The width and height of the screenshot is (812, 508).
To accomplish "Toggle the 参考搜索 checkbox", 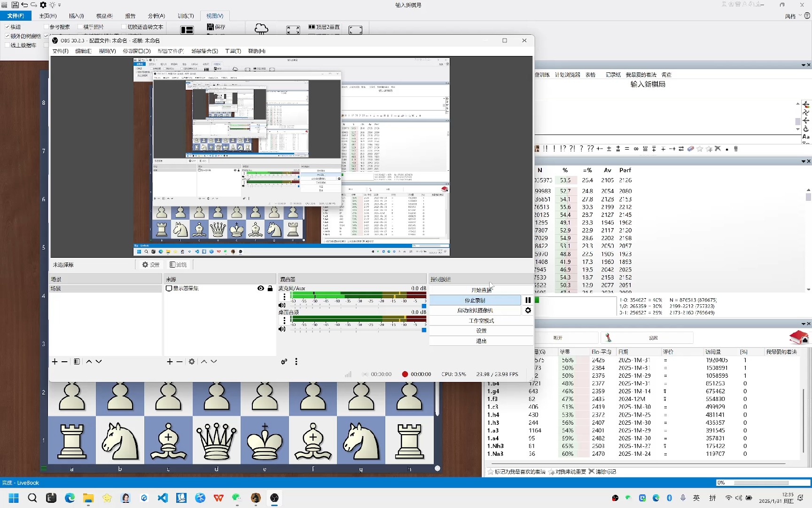I will [x=46, y=27].
